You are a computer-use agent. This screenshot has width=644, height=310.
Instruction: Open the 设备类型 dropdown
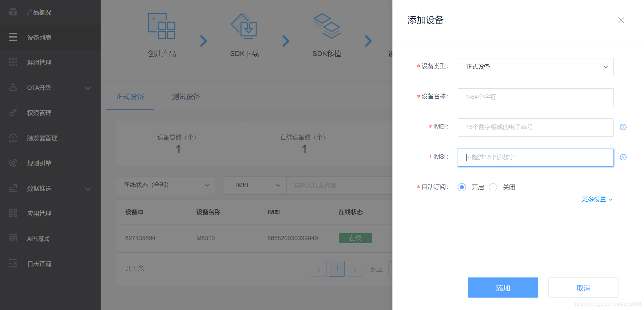(x=536, y=67)
